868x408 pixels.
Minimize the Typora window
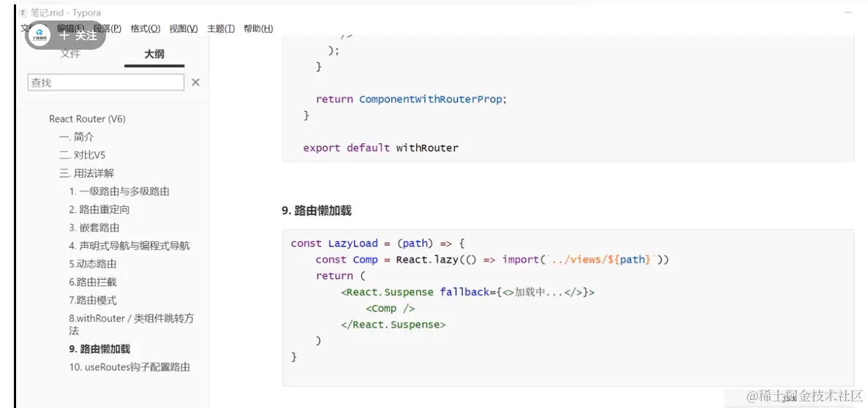[848, 12]
